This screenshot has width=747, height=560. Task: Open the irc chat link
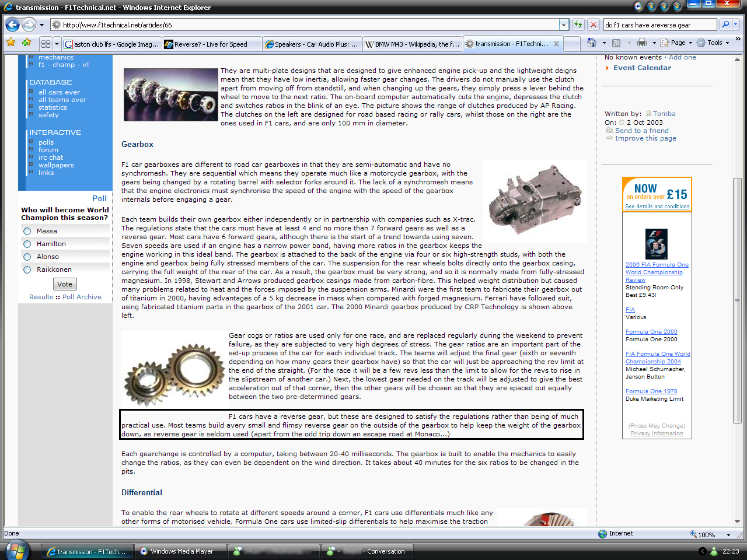click(x=51, y=157)
